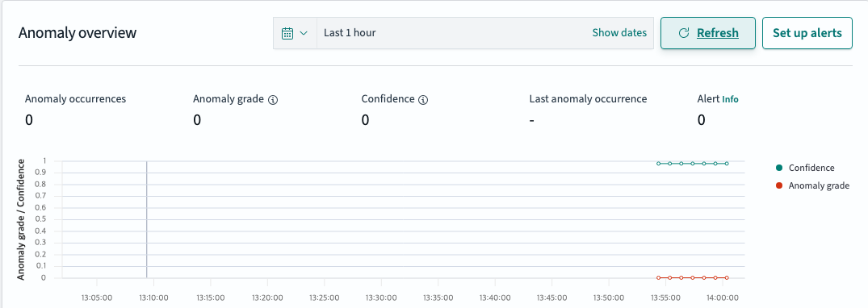The height and width of the screenshot is (308, 868).
Task: Click the first Confidence data point
Action: [x=658, y=164]
